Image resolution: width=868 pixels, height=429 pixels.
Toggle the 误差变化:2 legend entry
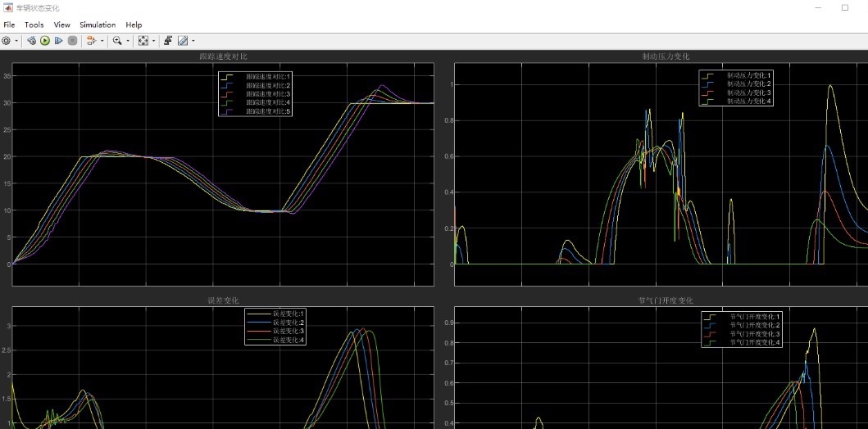(275, 323)
